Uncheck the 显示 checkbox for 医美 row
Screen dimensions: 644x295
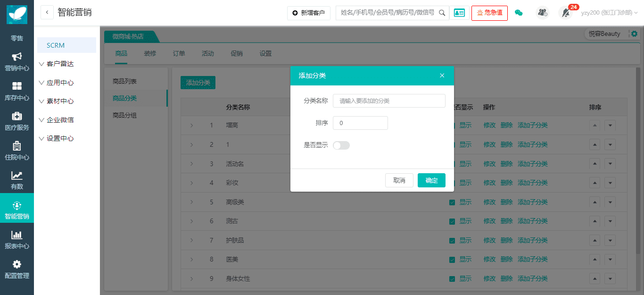coord(452,260)
